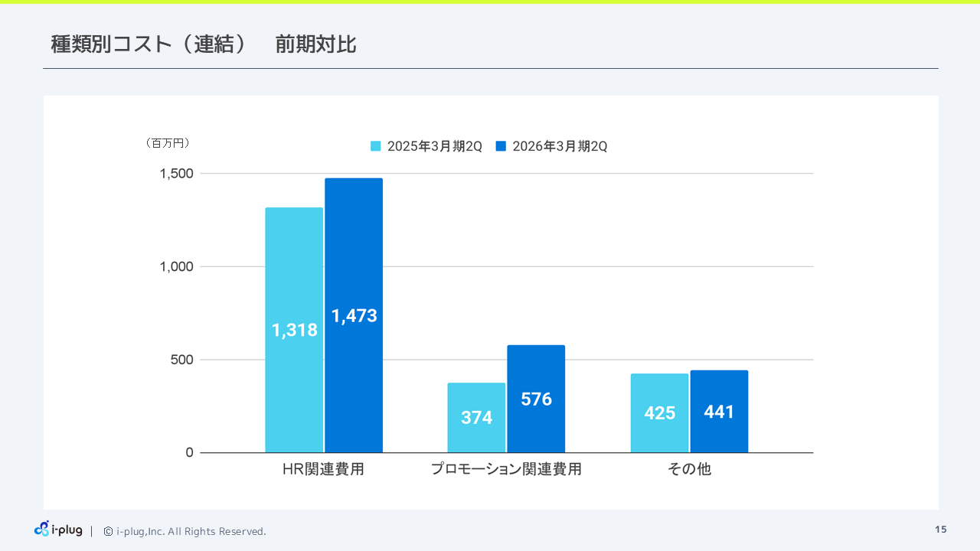This screenshot has height=551, width=980.
Task: Click the その他 axis category label
Action: tap(689, 469)
